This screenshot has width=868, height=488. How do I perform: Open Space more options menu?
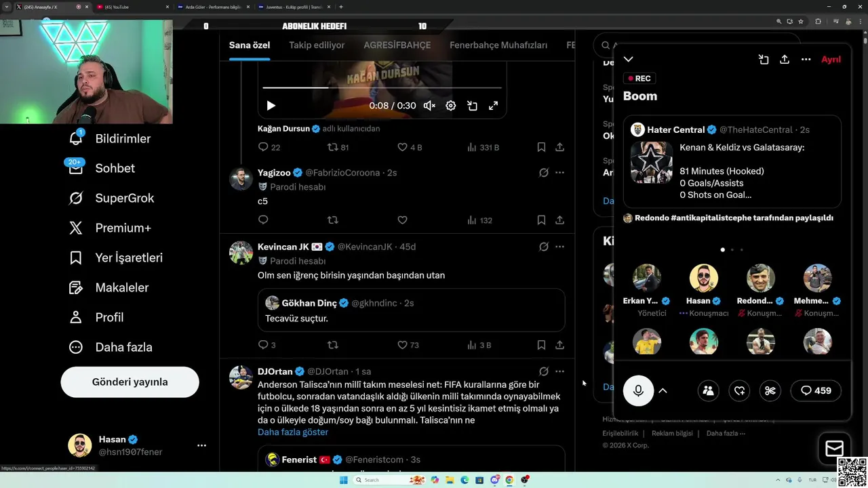tap(806, 60)
